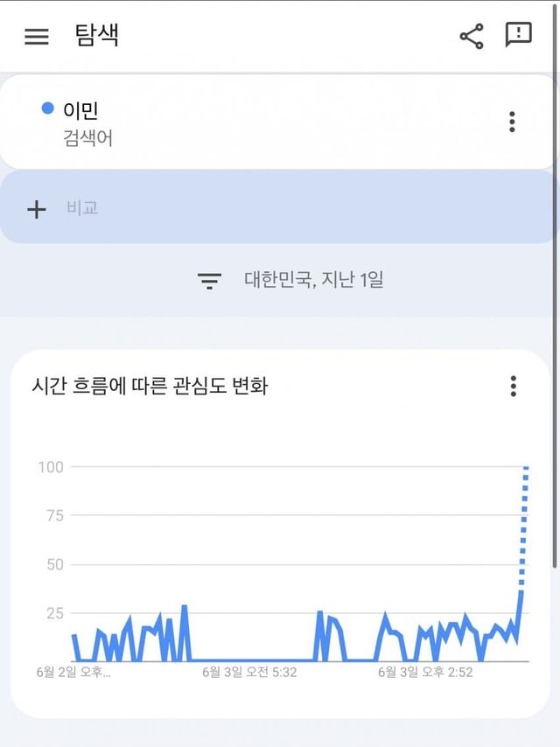This screenshot has width=560, height=747.
Task: Click the 6월 3일 오전 5:32 time label
Action: (x=249, y=673)
